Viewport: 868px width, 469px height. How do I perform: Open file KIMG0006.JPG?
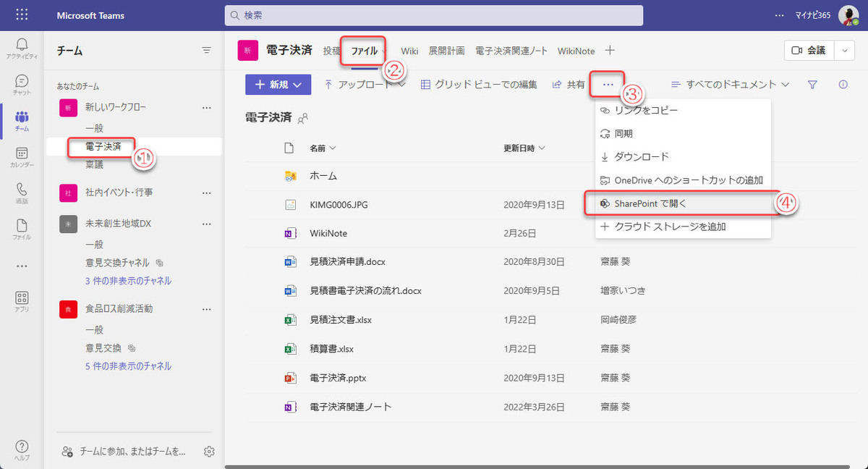pyautogui.click(x=339, y=205)
